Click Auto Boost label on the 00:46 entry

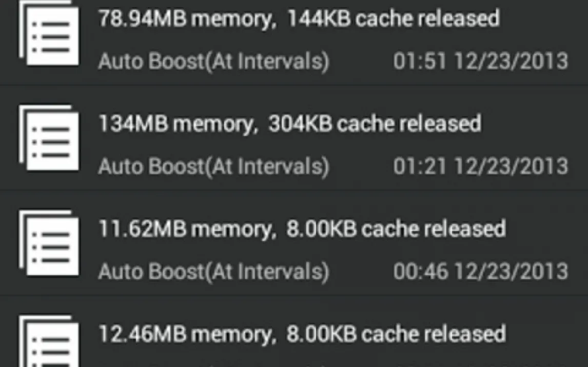[x=213, y=272]
